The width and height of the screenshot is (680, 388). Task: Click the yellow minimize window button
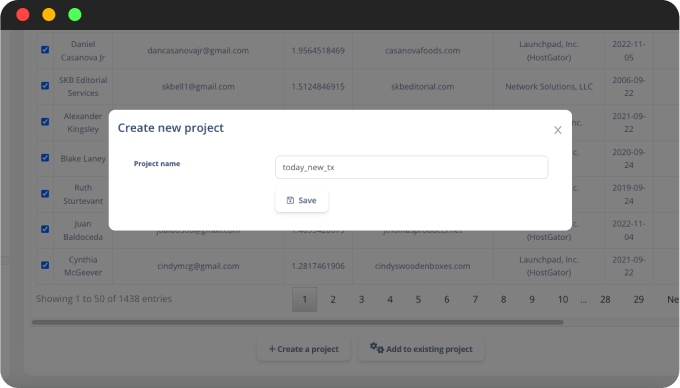(x=49, y=15)
